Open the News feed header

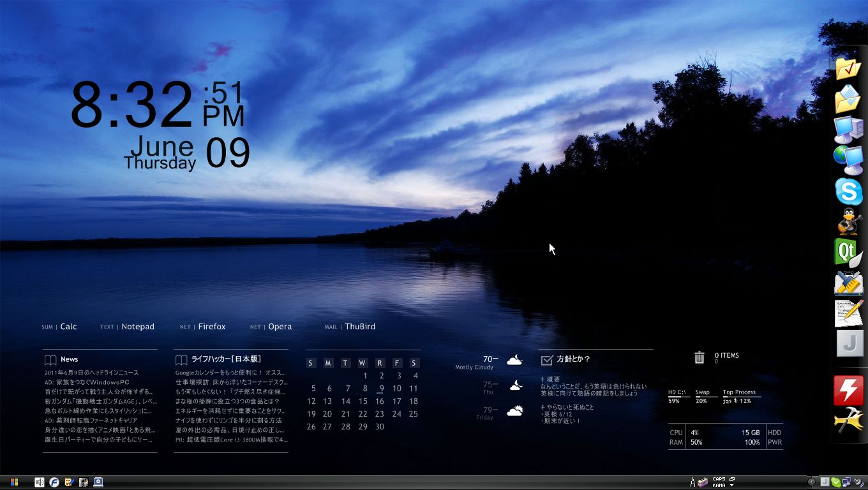(70, 359)
